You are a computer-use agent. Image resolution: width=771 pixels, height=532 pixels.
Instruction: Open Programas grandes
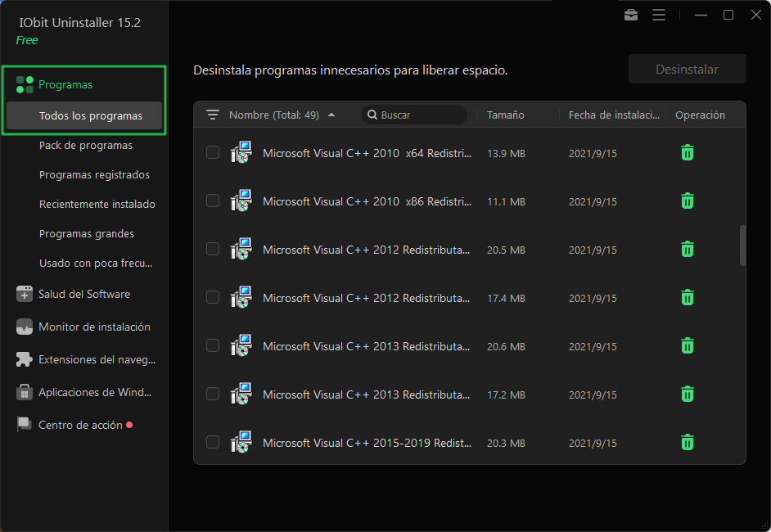click(x=87, y=234)
